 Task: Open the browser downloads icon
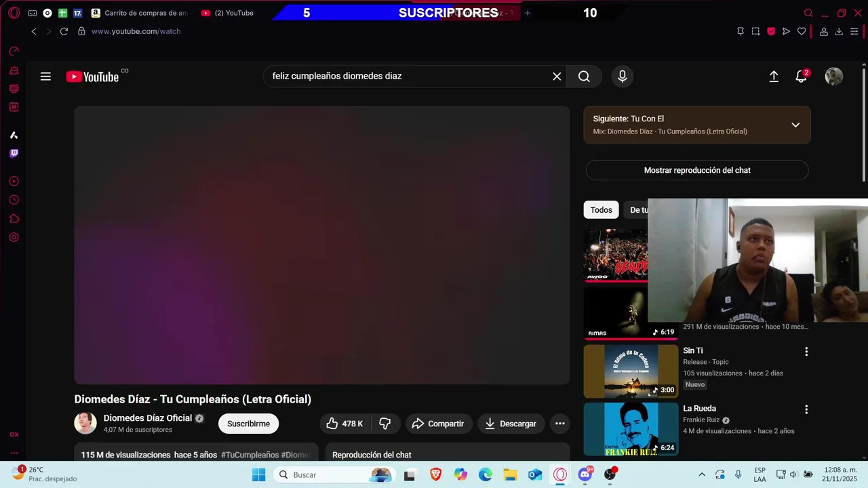pos(839,31)
